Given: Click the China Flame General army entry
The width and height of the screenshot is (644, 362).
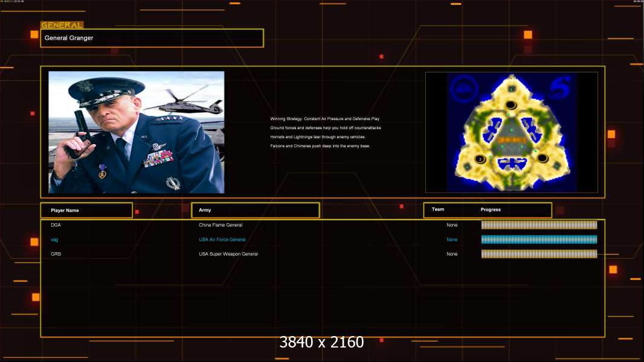Looking at the screenshot, I should (x=221, y=225).
